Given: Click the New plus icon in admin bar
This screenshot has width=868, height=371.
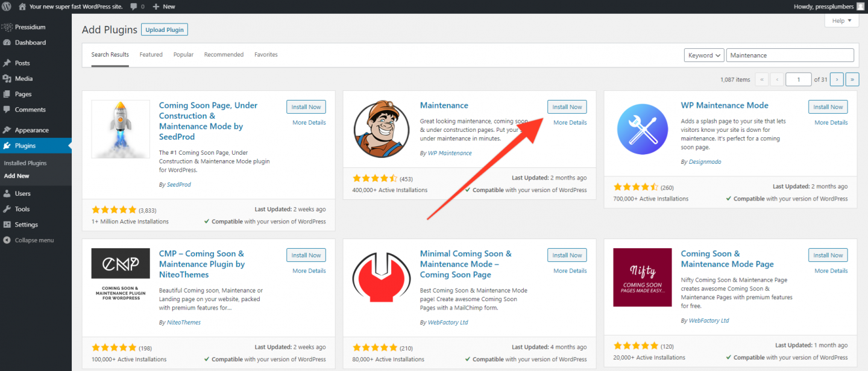Looking at the screenshot, I should click(156, 7).
